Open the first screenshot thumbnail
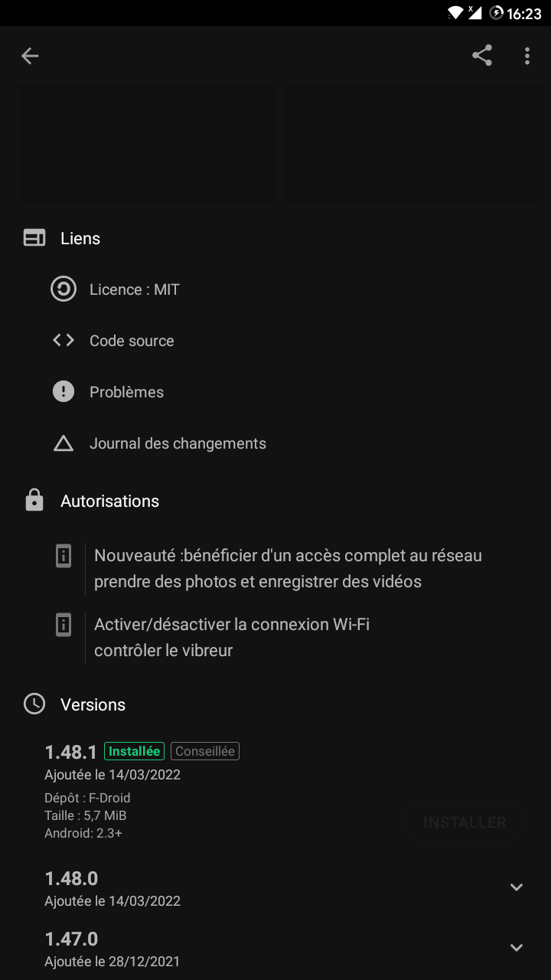This screenshot has height=980, width=551. pyautogui.click(x=148, y=145)
